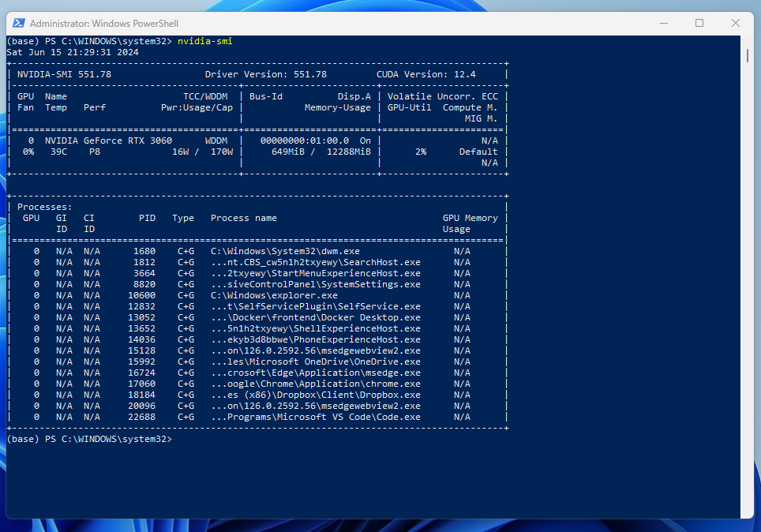
Task: Close the Administrator PowerShell window
Action: [735, 23]
